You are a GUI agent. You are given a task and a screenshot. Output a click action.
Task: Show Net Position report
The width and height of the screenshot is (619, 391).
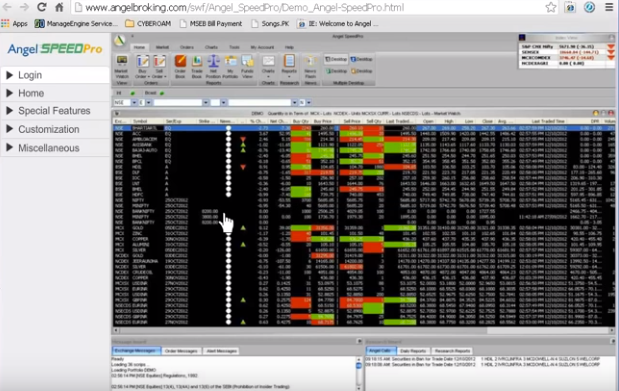213,66
